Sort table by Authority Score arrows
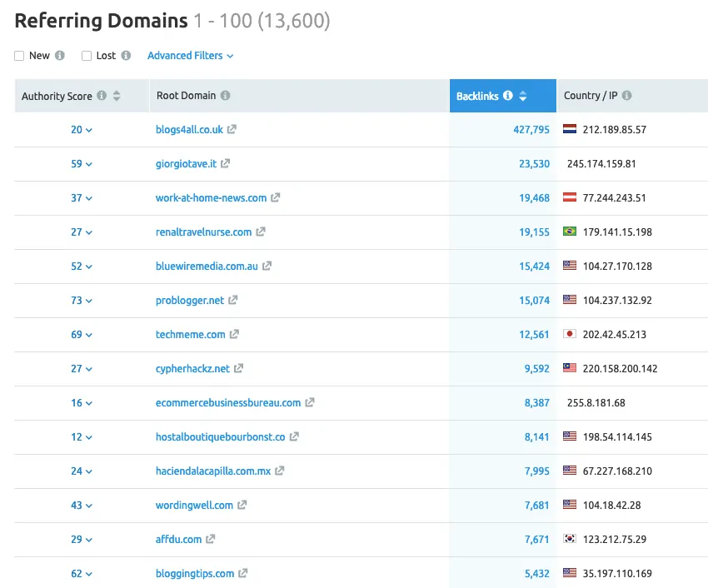Image resolution: width=708 pixels, height=588 pixels. [117, 96]
